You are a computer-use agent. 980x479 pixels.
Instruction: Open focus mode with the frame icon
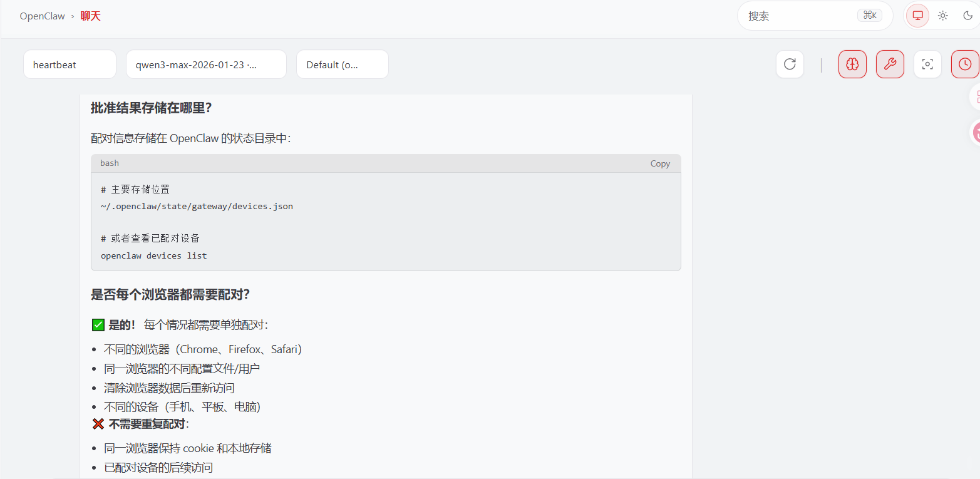(x=927, y=64)
